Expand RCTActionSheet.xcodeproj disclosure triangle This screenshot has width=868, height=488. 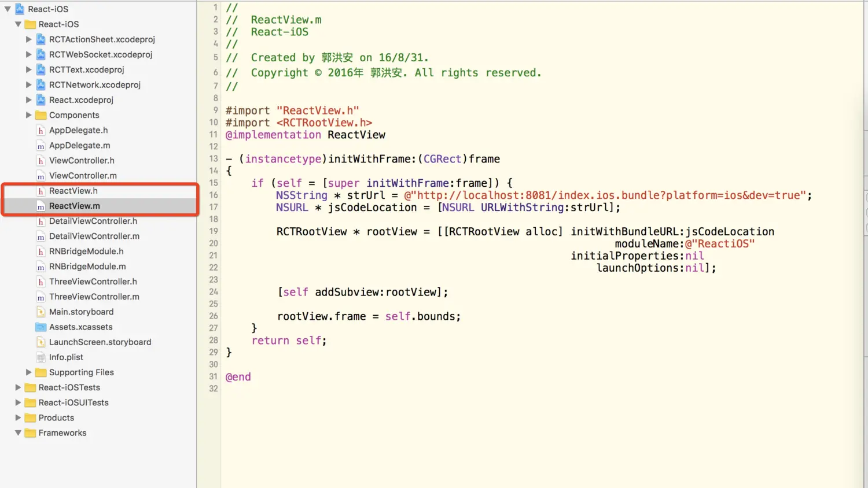coord(28,39)
